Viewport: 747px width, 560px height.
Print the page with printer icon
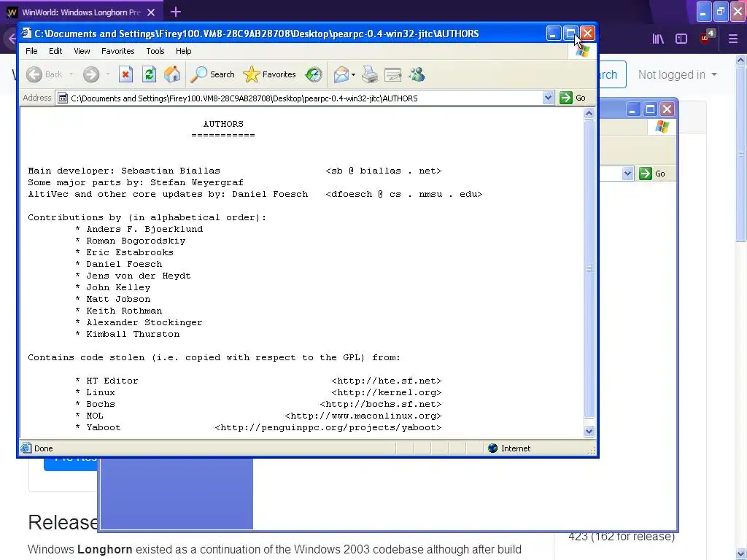click(370, 74)
